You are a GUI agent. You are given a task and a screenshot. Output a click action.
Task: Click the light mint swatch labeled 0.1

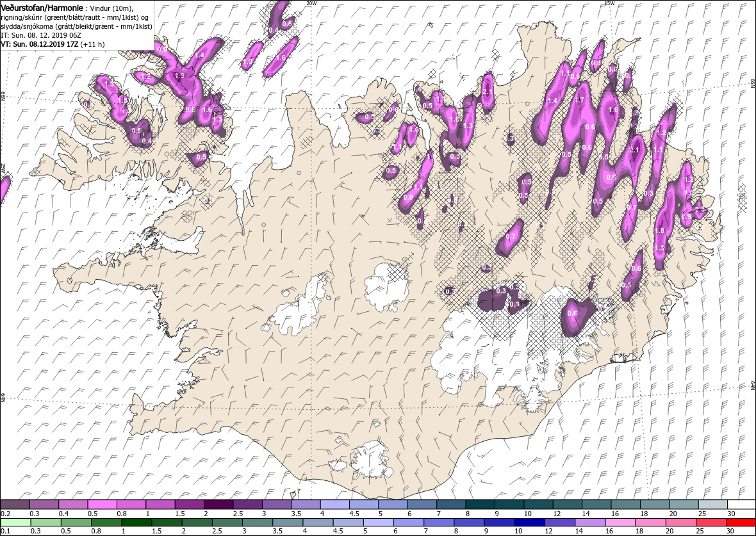[15, 523]
